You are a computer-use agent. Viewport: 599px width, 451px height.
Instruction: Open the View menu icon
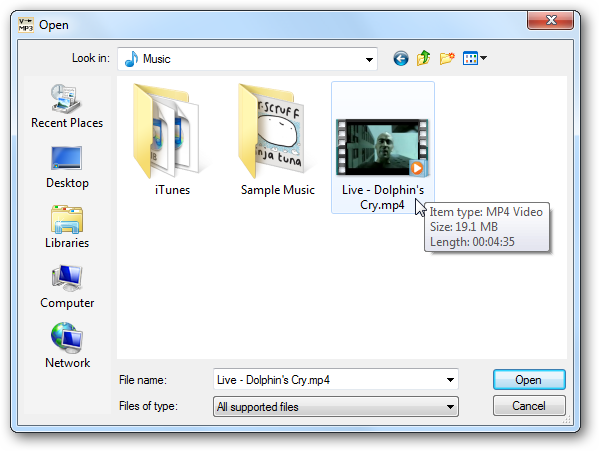(x=474, y=58)
